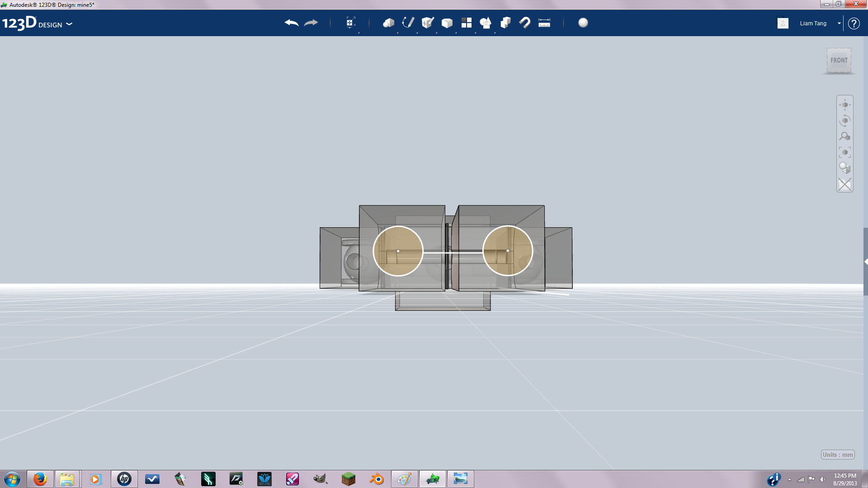
Task: Select the right golden circle on model
Action: point(508,251)
